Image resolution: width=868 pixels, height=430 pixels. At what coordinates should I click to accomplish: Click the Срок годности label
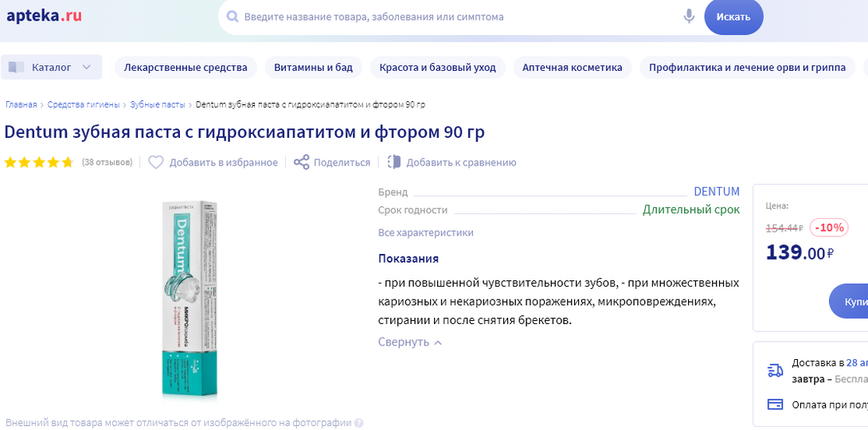pyautogui.click(x=413, y=210)
